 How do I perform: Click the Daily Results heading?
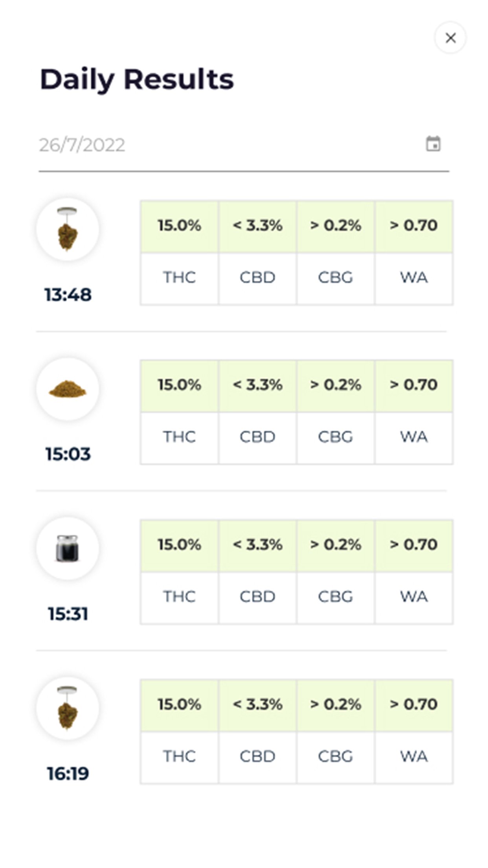click(137, 80)
